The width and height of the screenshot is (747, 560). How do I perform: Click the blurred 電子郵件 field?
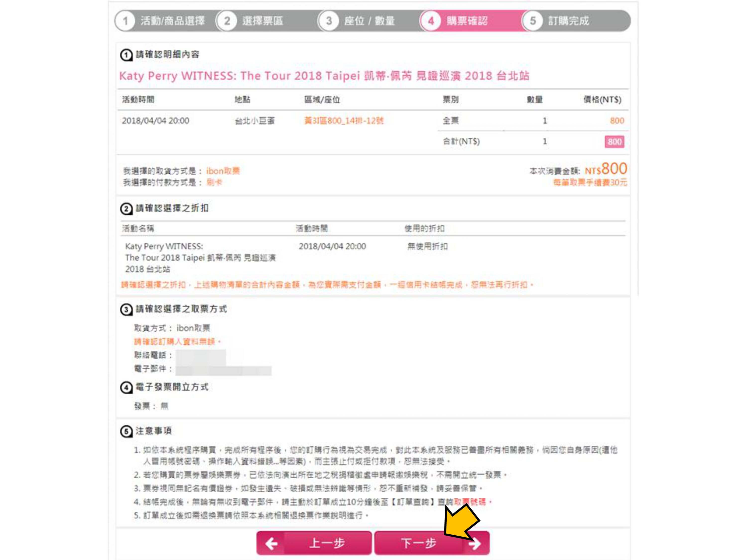223,369
